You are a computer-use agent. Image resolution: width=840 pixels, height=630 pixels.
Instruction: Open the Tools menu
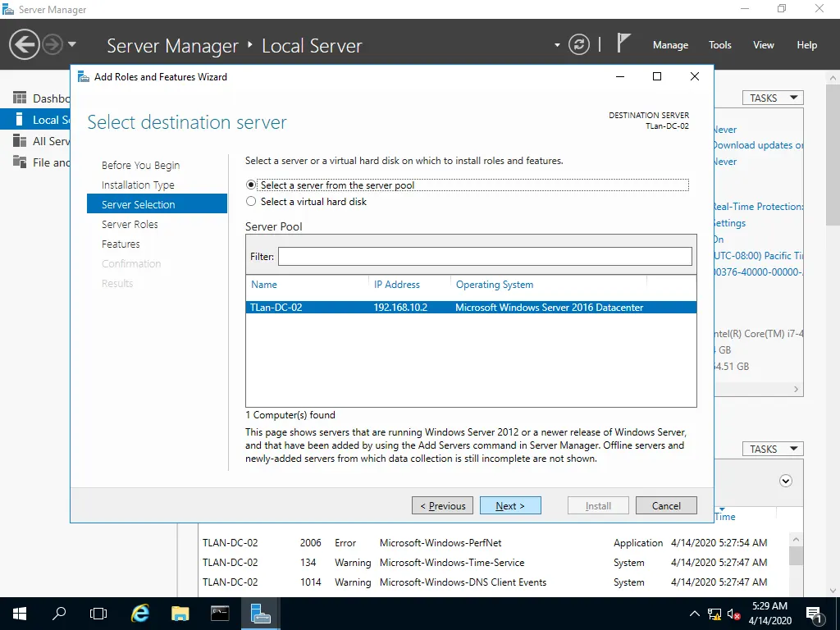tap(719, 45)
